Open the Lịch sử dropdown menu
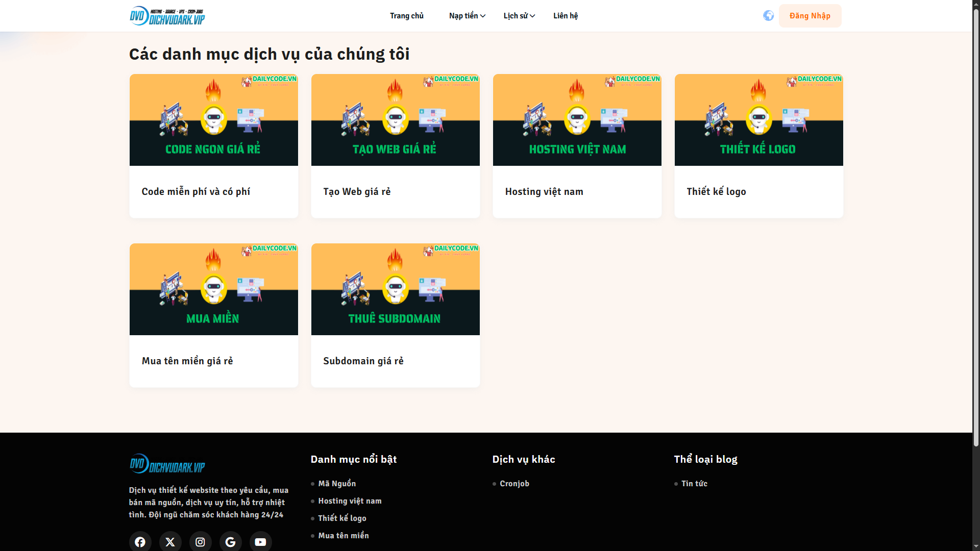Image resolution: width=980 pixels, height=551 pixels. point(516,16)
